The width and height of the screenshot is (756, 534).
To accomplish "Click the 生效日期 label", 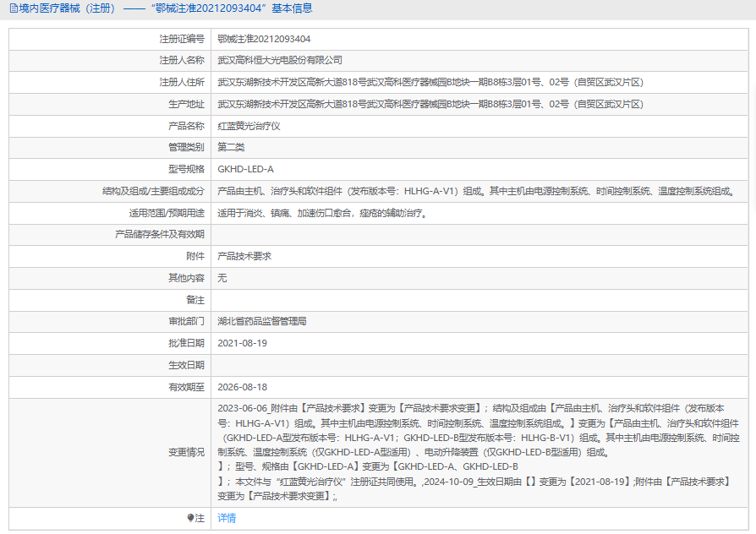I will (x=186, y=365).
